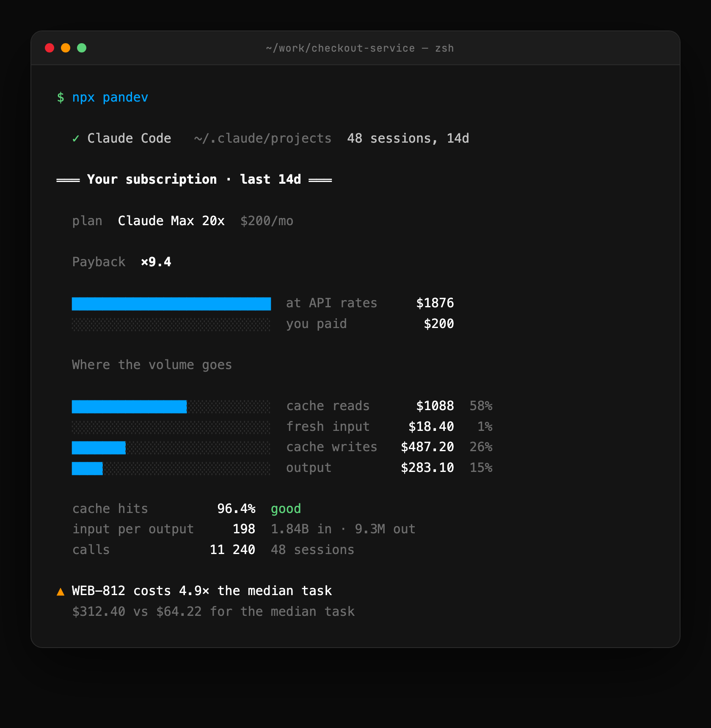Click the '$312.40 vs $64.22' comparison line
This screenshot has width=711, height=728.
point(213,612)
